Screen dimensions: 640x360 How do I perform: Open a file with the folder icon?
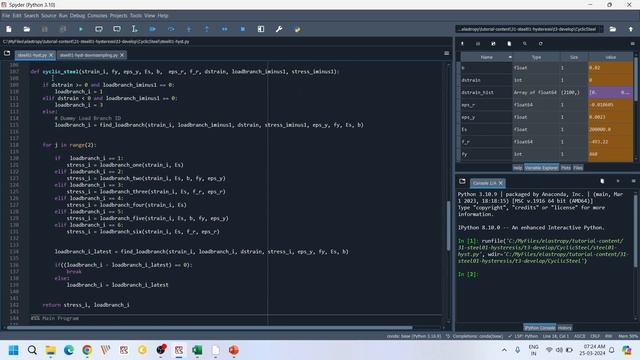pos(27,29)
